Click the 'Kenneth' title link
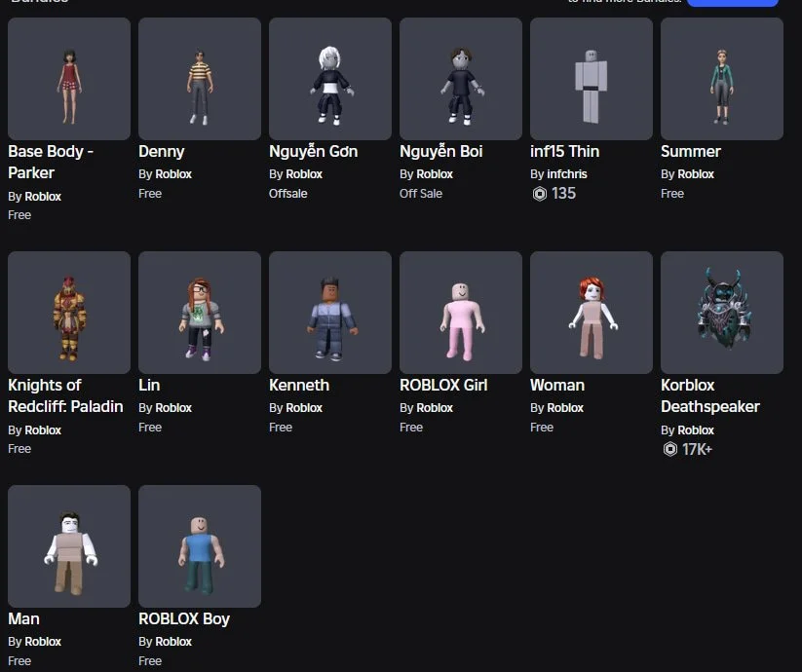The width and height of the screenshot is (802, 672). (x=299, y=385)
